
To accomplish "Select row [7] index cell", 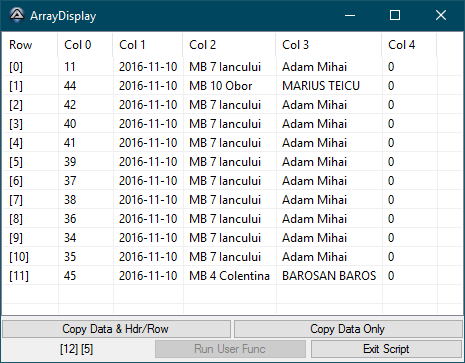I will pyautogui.click(x=16, y=200).
